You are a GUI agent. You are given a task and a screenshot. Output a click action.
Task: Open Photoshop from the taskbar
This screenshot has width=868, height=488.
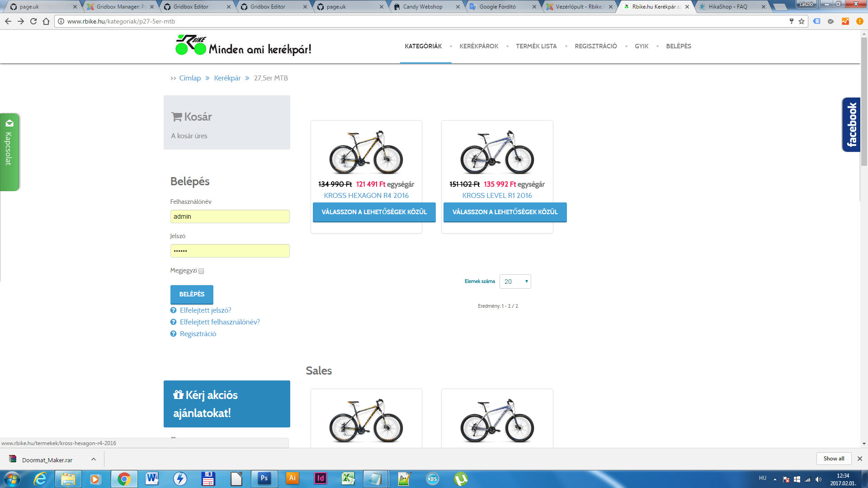click(264, 479)
